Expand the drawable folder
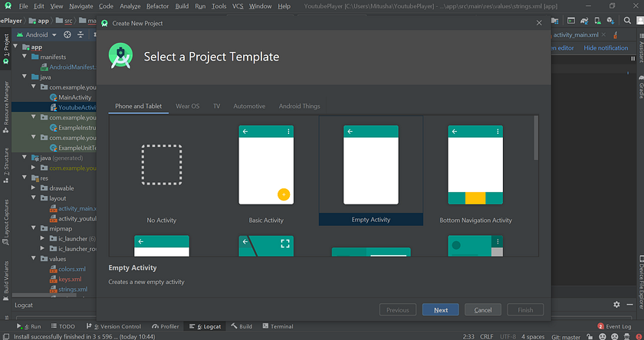This screenshot has height=340, width=644. point(34,188)
